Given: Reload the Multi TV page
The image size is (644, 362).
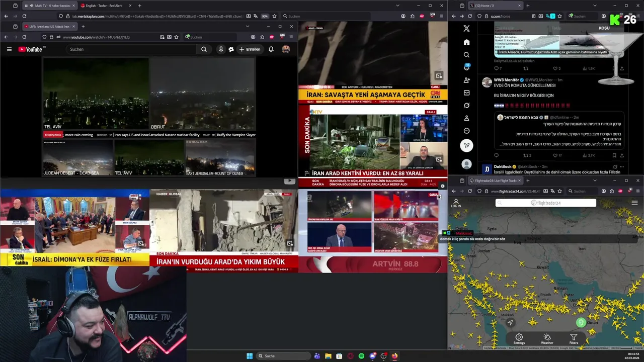Looking at the screenshot, I should click(24, 16).
